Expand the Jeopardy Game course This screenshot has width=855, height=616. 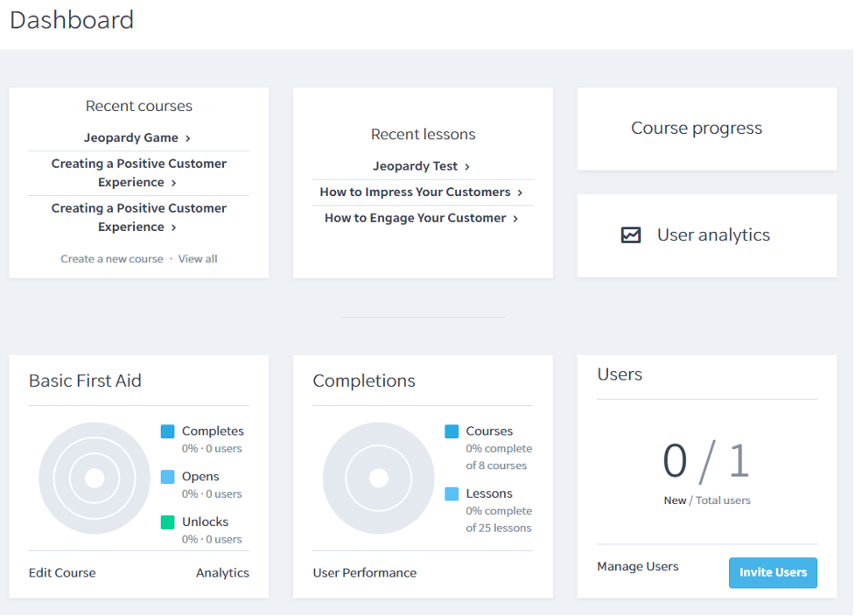tap(137, 137)
